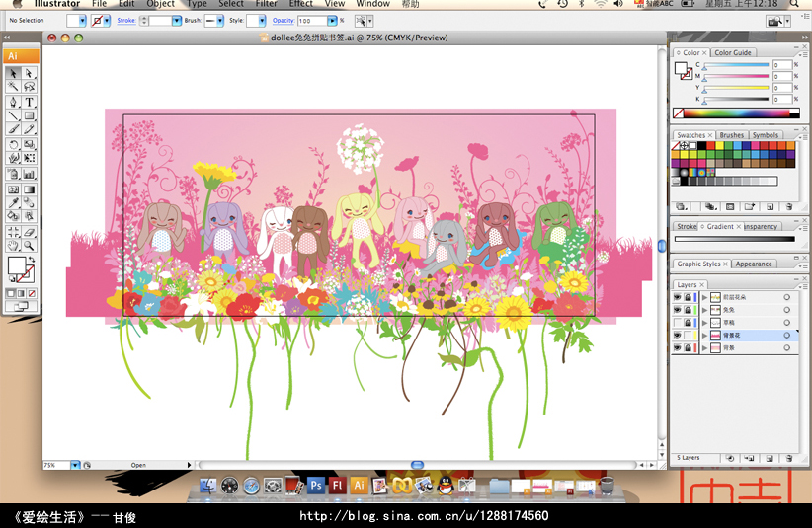
Task: Select the Rotate tool
Action: pos(14,144)
